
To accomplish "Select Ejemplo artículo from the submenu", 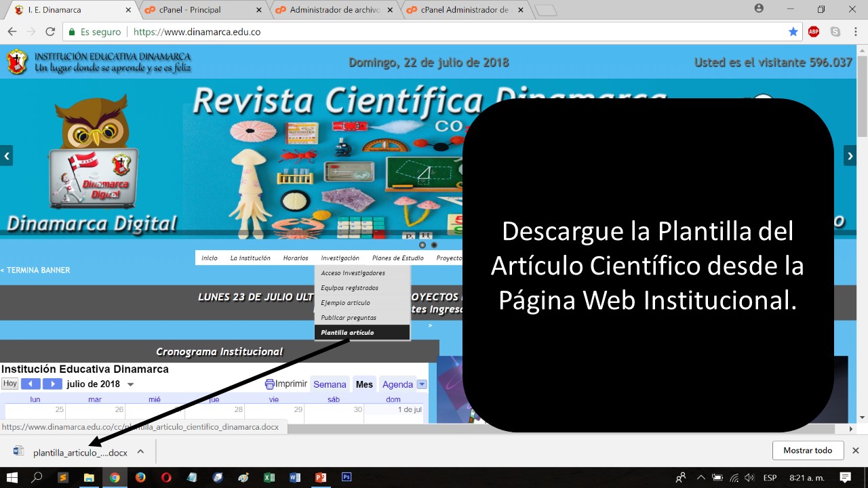I will [363, 303].
